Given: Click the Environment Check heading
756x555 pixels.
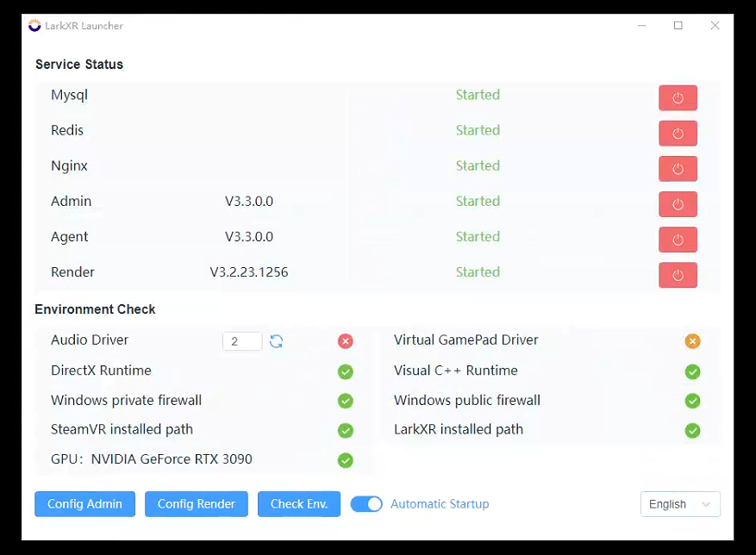Looking at the screenshot, I should point(95,309).
